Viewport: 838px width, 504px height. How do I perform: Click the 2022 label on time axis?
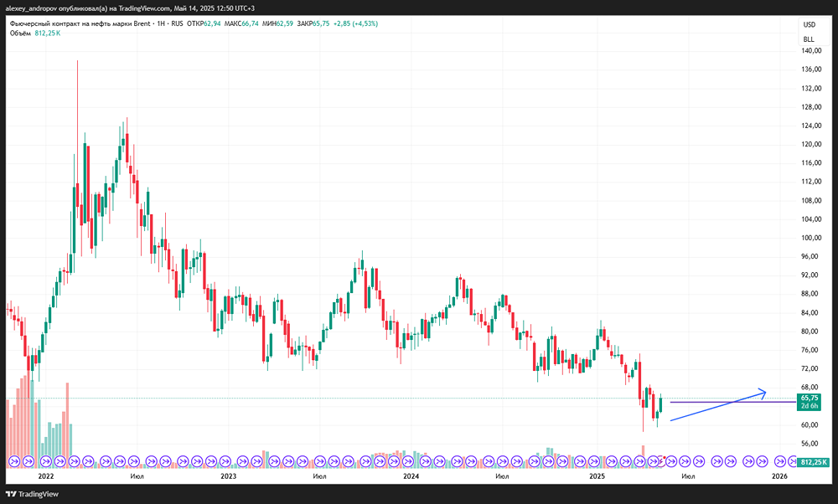click(46, 476)
